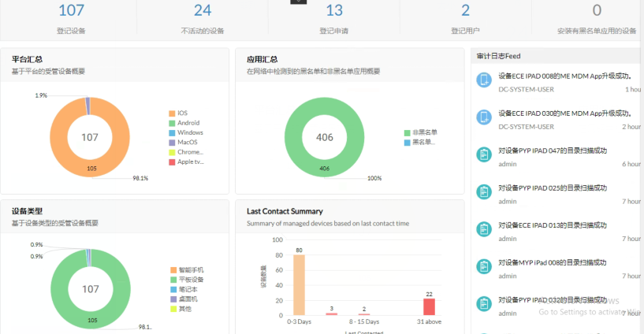Click the Last Contact Summary panel title
644x334 pixels.
[x=285, y=211]
